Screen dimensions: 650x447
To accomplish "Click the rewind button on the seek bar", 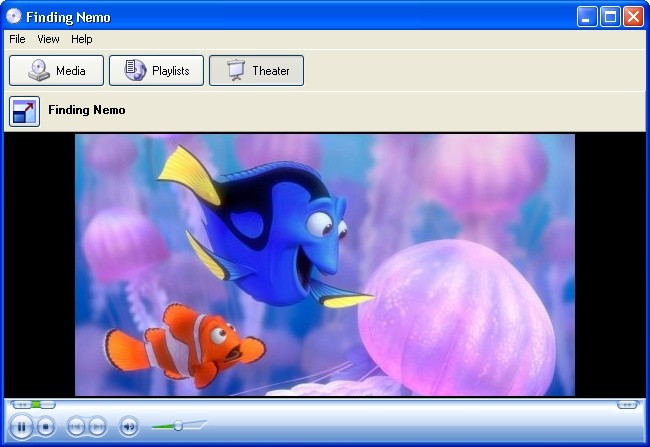I will 22,404.
